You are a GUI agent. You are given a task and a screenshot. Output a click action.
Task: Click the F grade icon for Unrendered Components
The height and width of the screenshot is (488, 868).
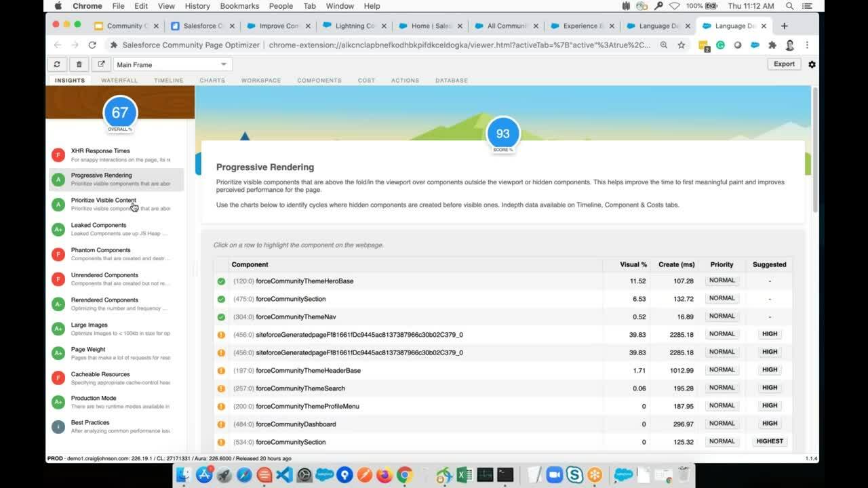point(58,279)
